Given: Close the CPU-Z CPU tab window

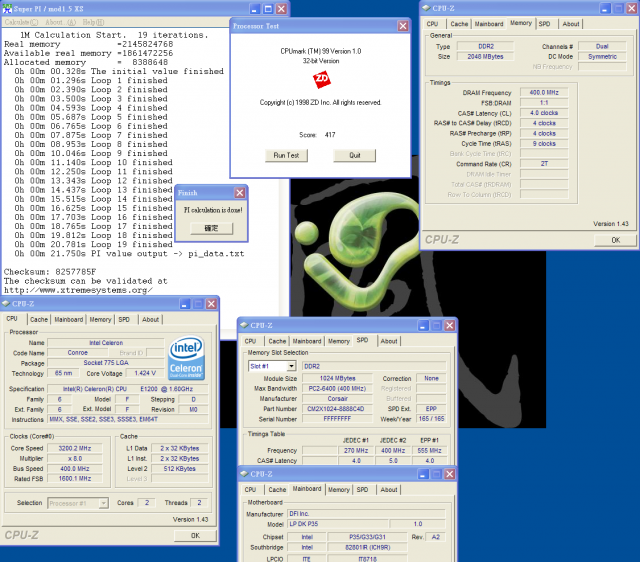Looking at the screenshot, I should tap(211, 304).
